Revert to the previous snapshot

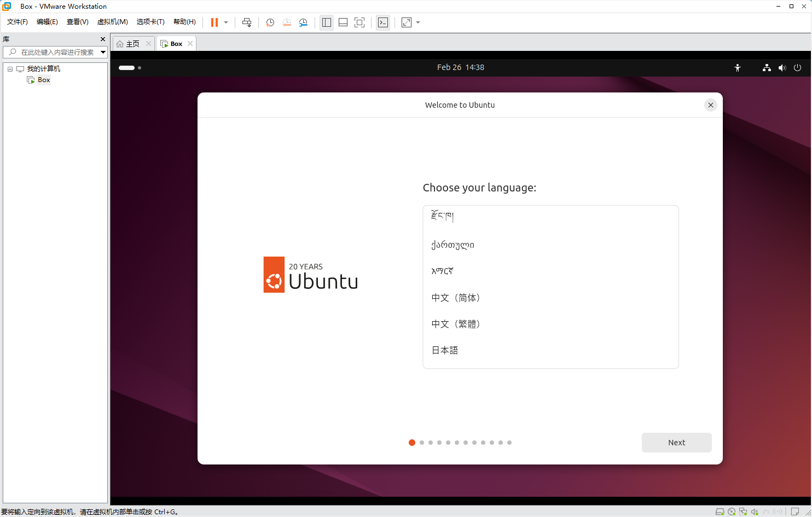pos(287,22)
